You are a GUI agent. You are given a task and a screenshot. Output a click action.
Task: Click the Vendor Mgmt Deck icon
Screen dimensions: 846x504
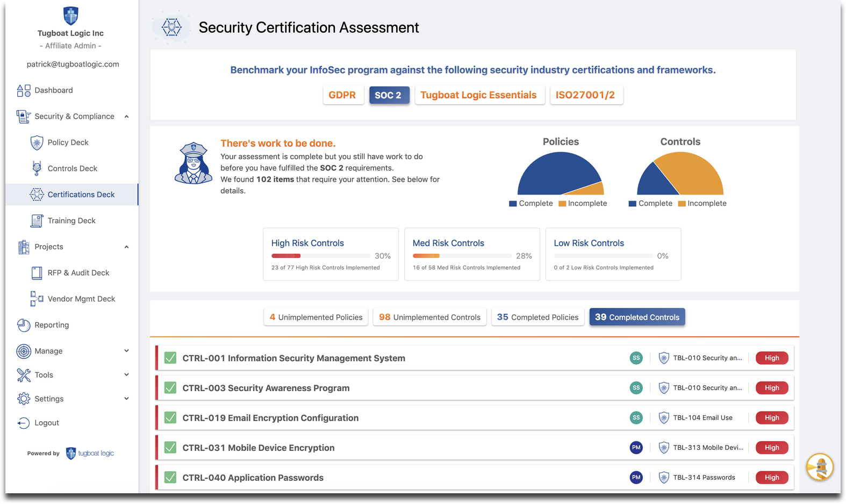click(x=37, y=299)
